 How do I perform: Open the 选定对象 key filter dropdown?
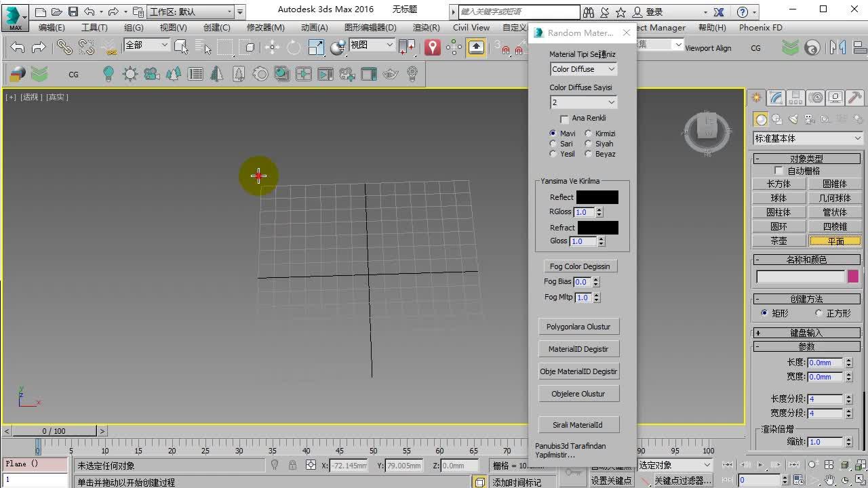point(675,465)
